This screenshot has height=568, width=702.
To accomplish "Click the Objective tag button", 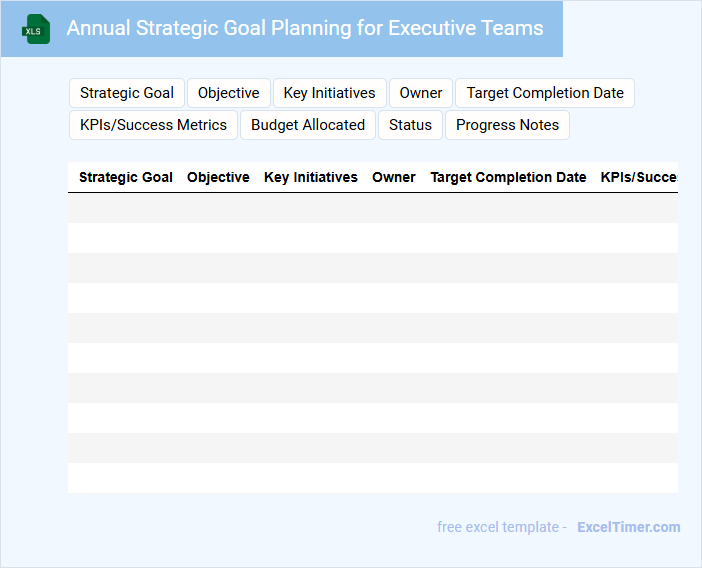I will point(228,93).
